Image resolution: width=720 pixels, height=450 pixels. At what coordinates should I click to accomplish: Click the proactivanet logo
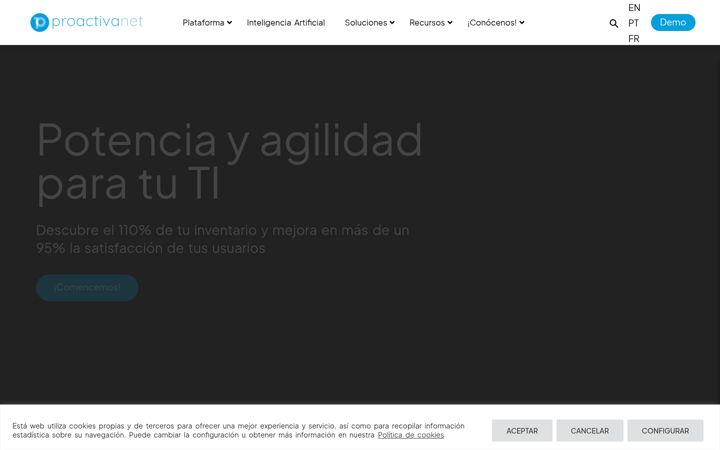(86, 22)
